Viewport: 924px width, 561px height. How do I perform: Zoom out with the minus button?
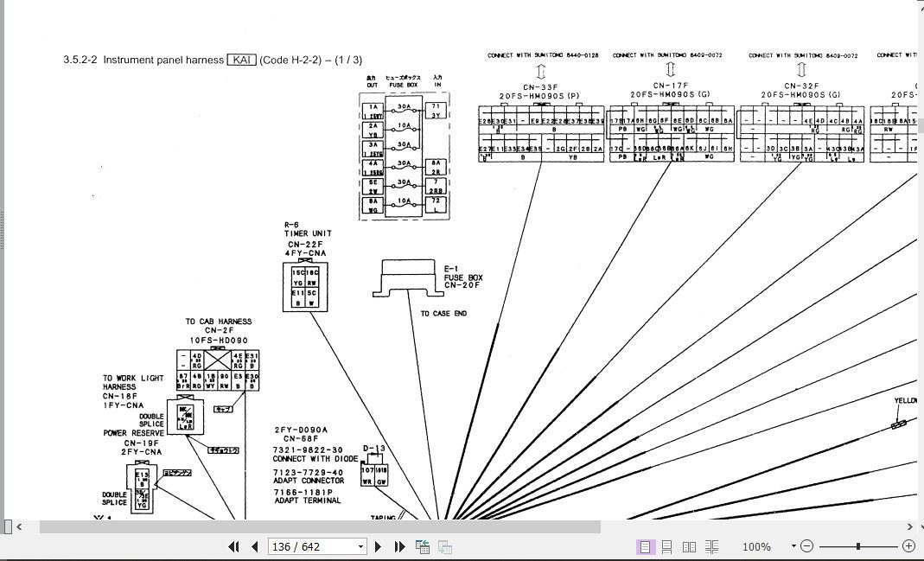tap(807, 546)
